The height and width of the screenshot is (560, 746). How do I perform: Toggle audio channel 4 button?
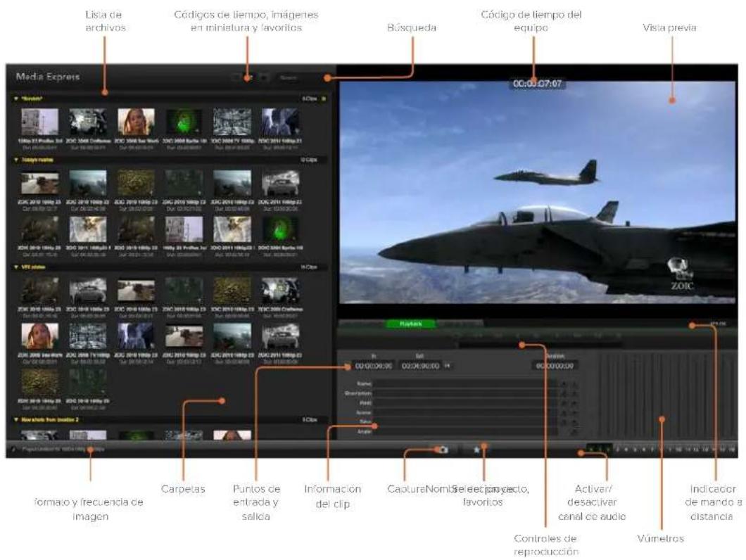tap(626, 450)
